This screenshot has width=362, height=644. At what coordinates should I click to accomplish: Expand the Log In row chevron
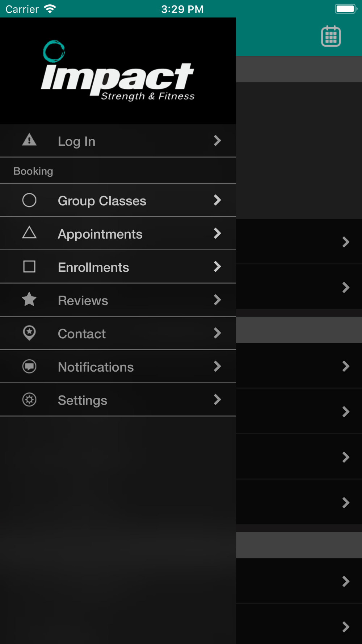(217, 141)
